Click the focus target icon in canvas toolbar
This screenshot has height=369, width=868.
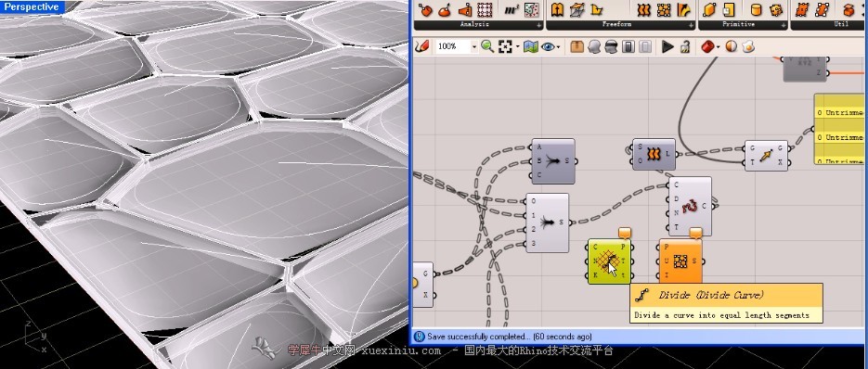505,46
